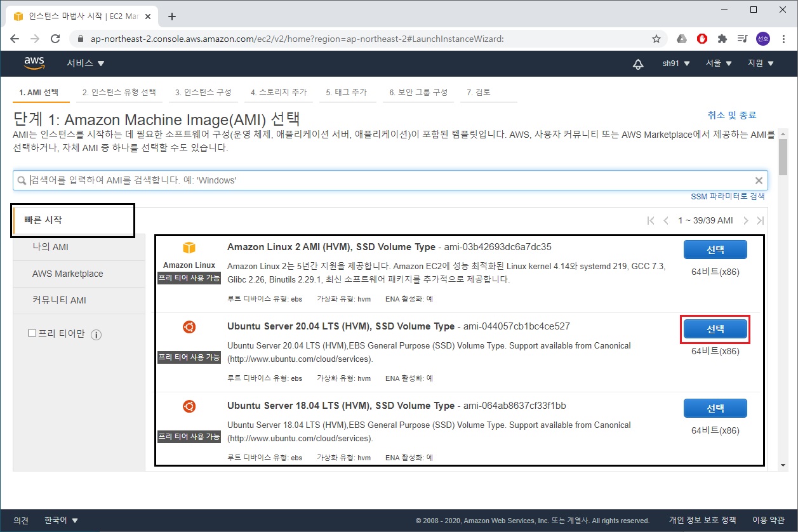The height and width of the screenshot is (532, 798).
Task: Open the 커뮤니티 AMI sidebar tab
Action: point(79,300)
